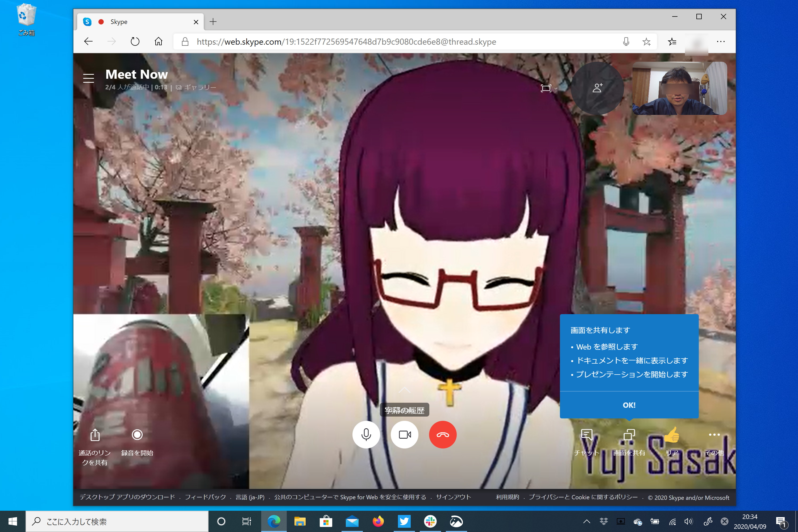Click the screen share icon
This screenshot has height=532, width=798.
click(x=629, y=435)
